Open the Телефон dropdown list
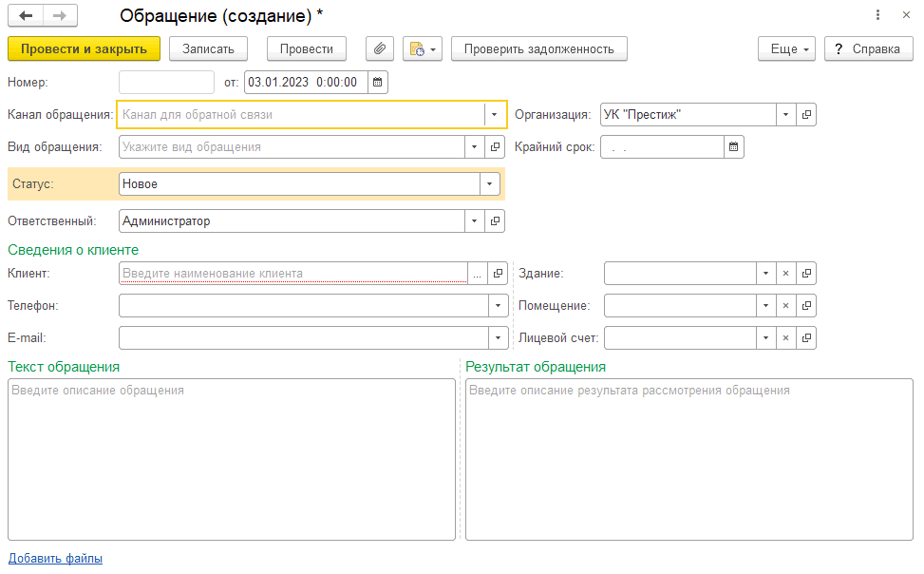924x574 pixels. (x=499, y=306)
